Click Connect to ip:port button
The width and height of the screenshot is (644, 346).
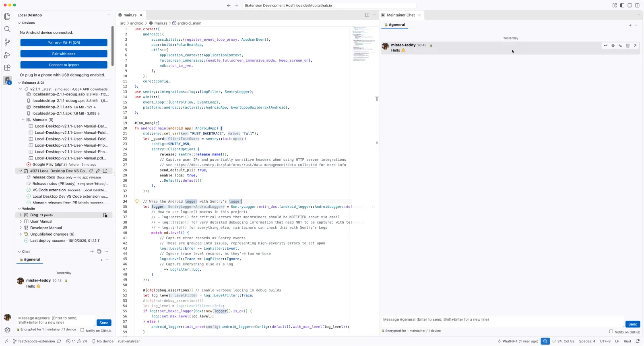(x=64, y=65)
